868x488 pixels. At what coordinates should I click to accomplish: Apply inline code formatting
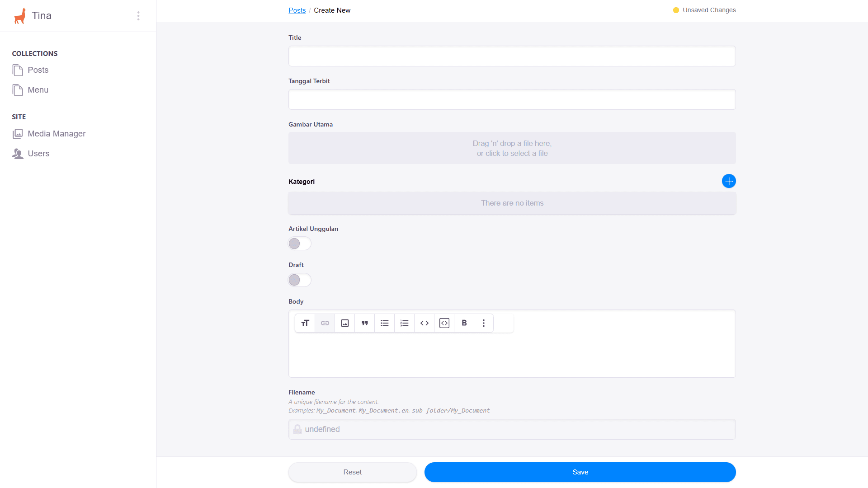[x=425, y=323]
